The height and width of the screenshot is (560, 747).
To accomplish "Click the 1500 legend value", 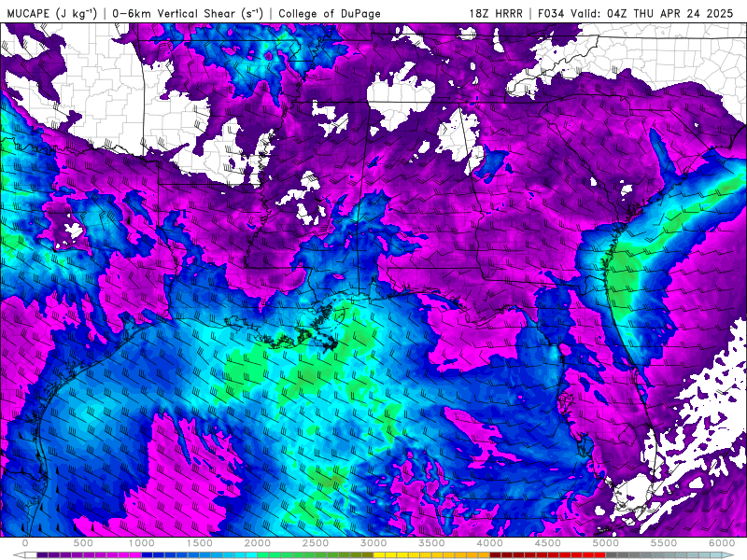I will click(200, 543).
